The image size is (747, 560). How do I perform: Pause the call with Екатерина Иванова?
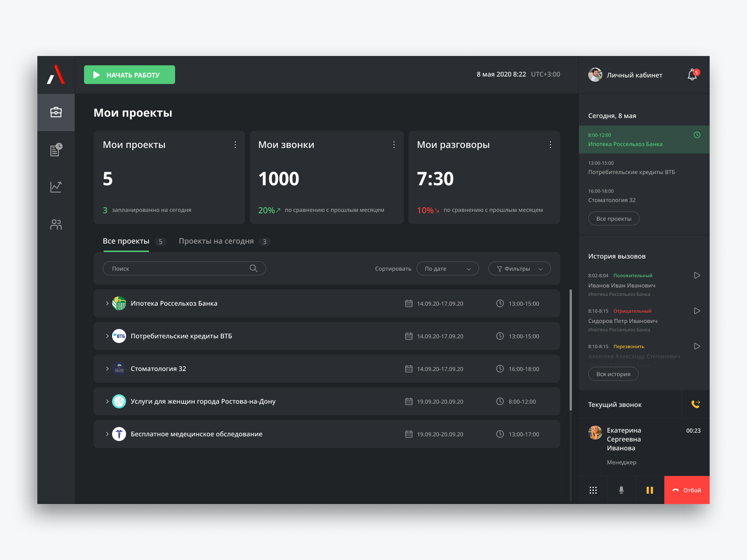point(650,490)
